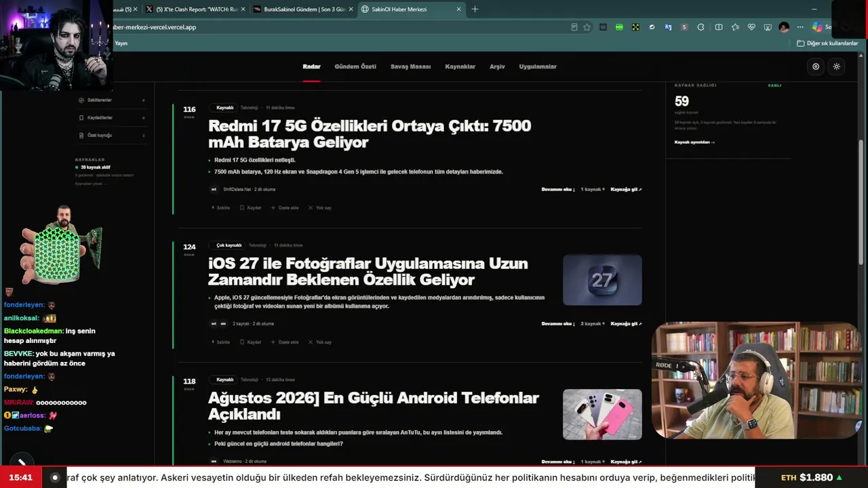Click Kaynağa git on Redmi 17 article
The width and height of the screenshot is (868, 488).
pos(626,190)
